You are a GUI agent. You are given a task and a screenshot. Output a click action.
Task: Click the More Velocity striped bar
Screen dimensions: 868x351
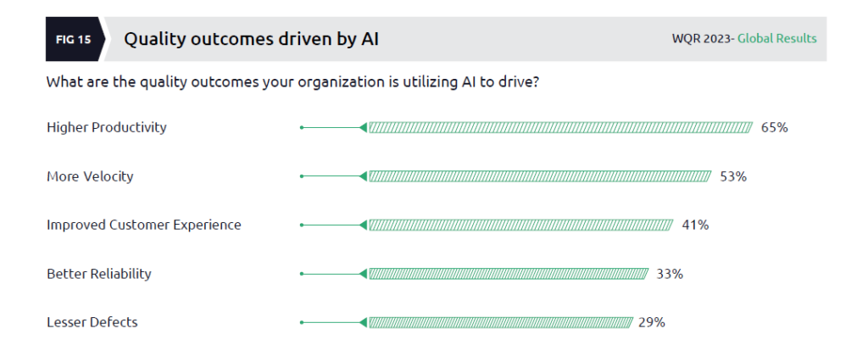click(539, 176)
